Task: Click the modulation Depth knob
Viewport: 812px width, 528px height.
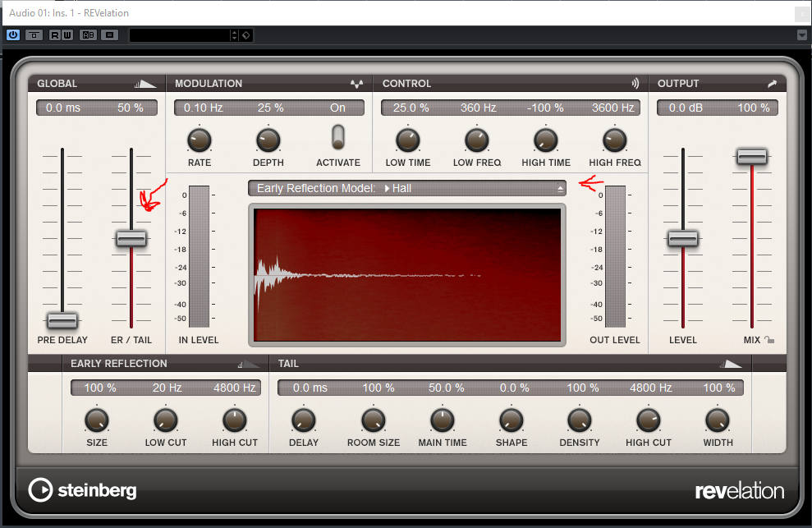Action: (x=268, y=140)
